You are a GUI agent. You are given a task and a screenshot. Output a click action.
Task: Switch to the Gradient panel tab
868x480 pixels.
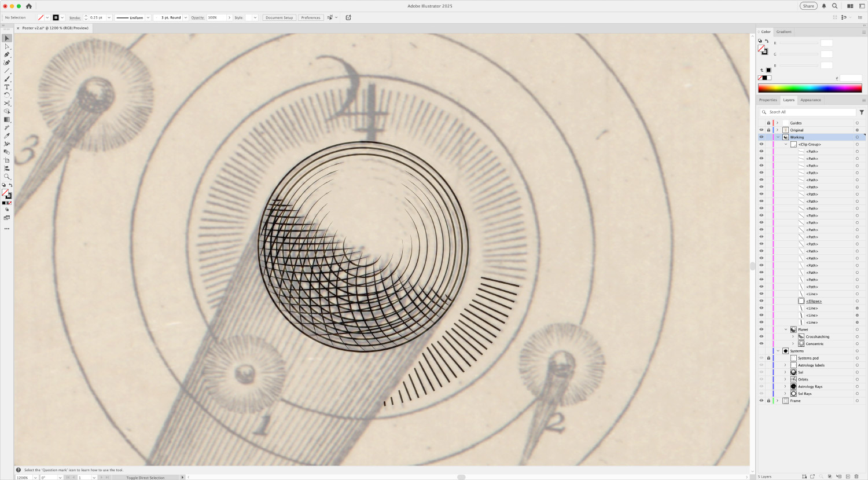point(784,32)
